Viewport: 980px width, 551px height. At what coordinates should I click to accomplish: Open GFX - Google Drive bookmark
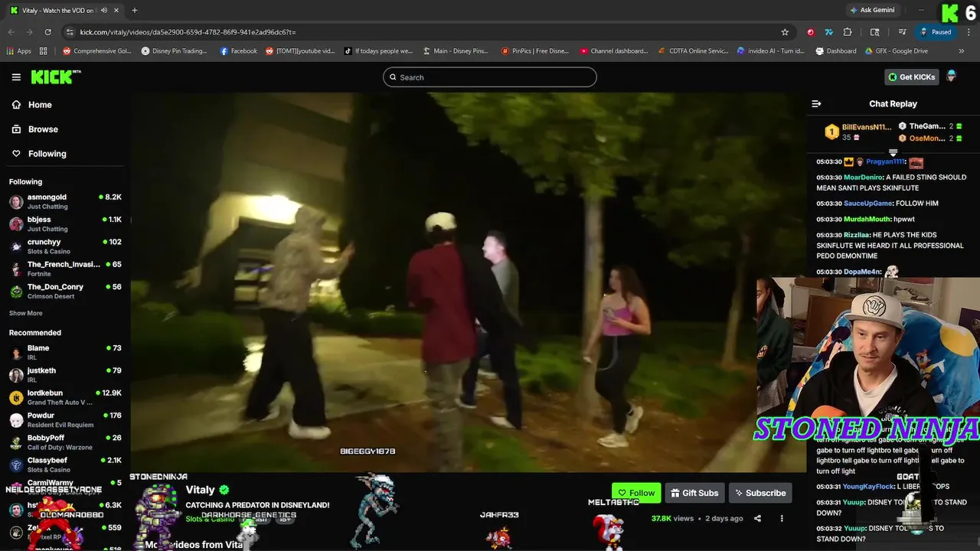pyautogui.click(x=897, y=51)
